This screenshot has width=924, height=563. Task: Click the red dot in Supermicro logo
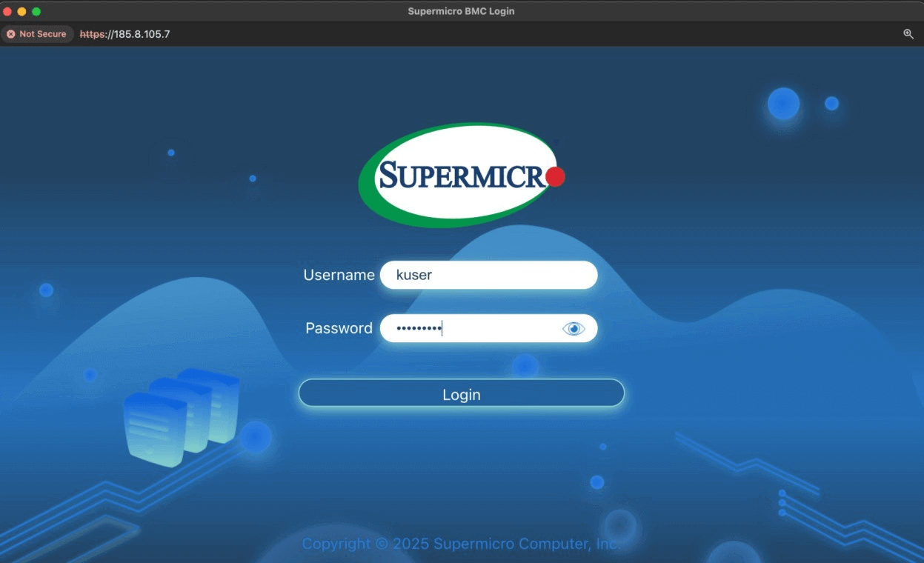555,176
